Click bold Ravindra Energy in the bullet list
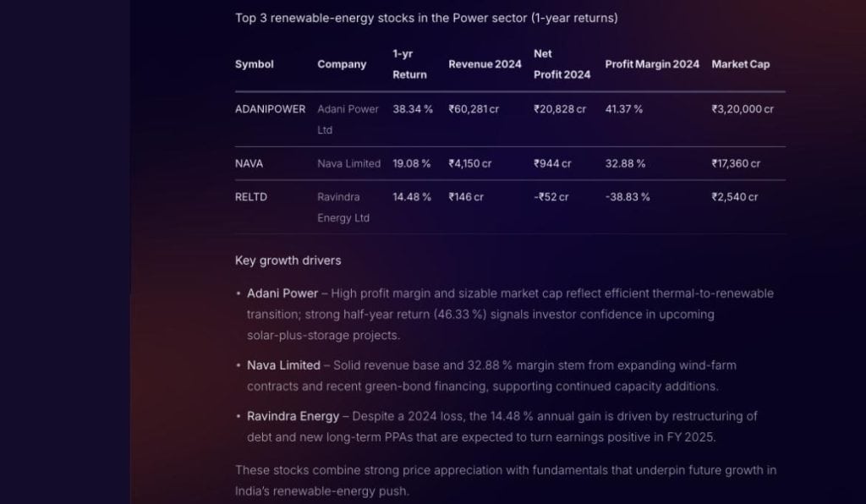The image size is (866, 504). point(293,416)
